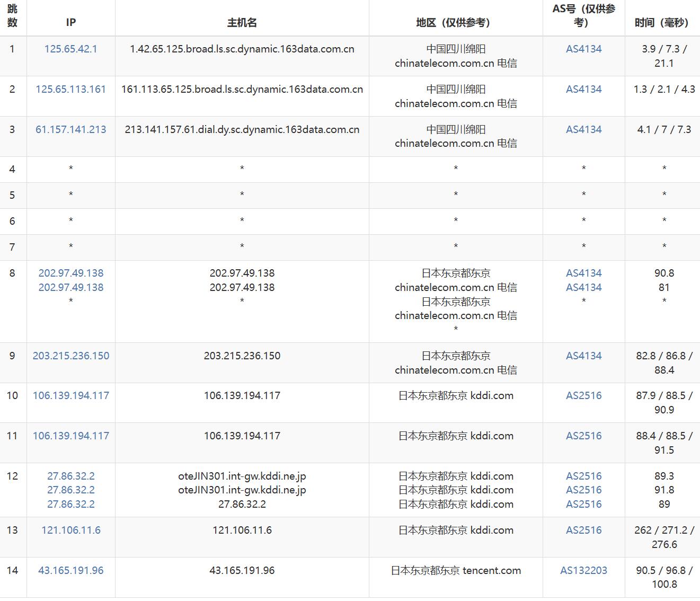The height and width of the screenshot is (601, 700).
Task: Open the IP link 43.165.191.96
Action: (x=70, y=570)
